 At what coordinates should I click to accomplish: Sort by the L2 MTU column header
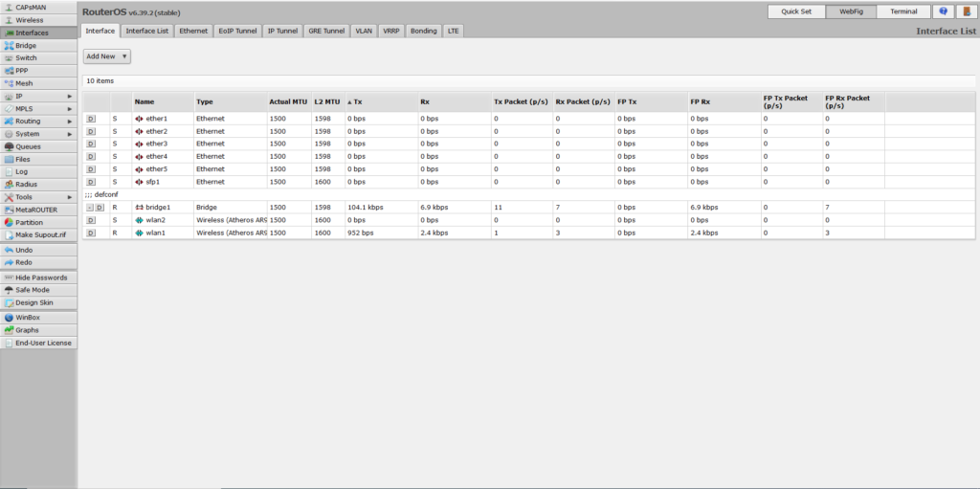click(x=327, y=101)
